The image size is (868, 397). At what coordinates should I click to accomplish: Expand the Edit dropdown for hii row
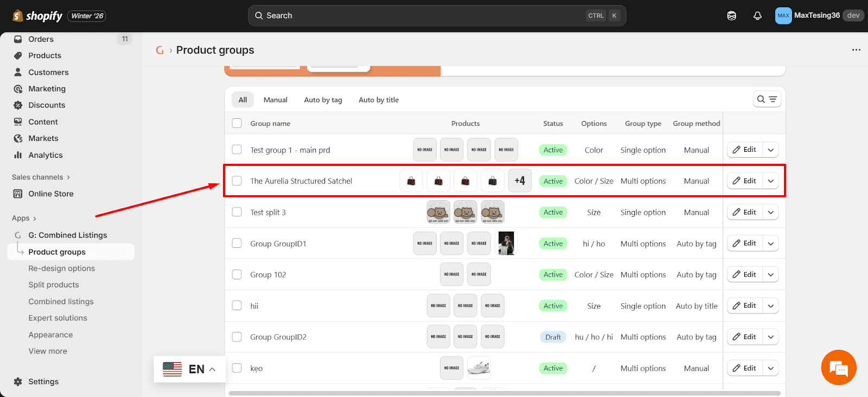tap(771, 306)
